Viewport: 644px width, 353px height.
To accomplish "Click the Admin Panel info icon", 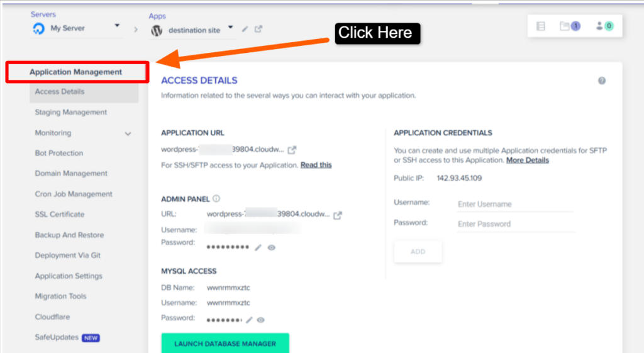I will click(x=216, y=198).
